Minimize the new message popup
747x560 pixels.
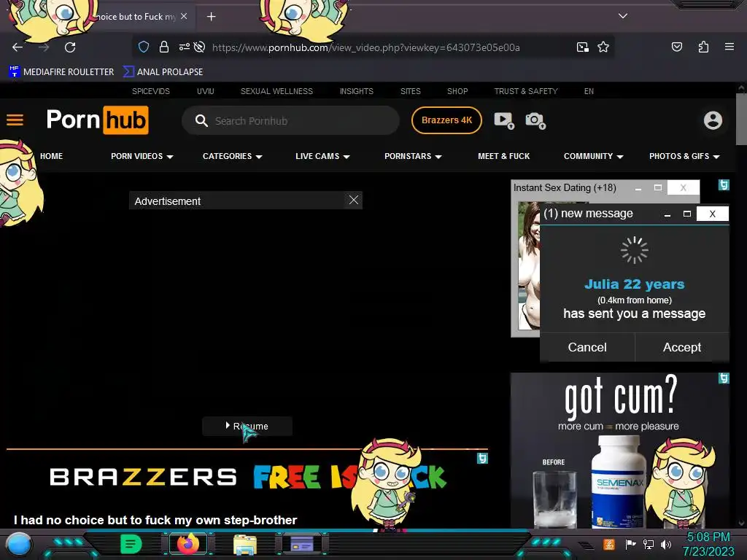coord(667,214)
